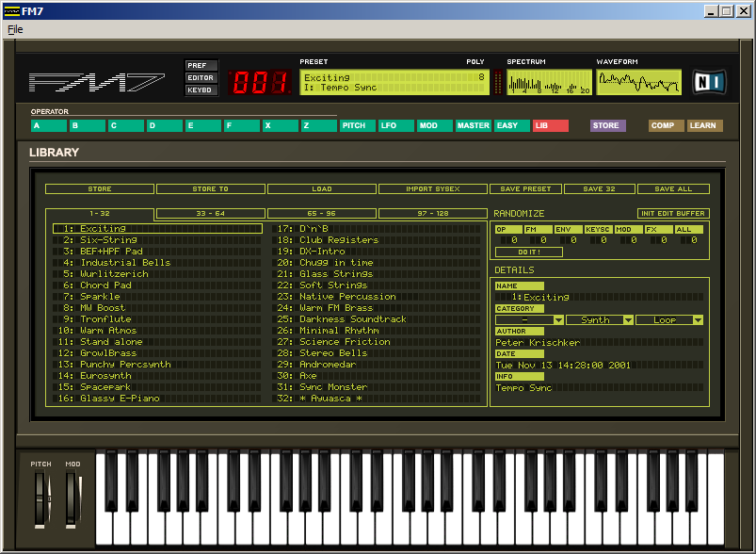The image size is (756, 554).
Task: Click the SAVE PRESET button
Action: [525, 188]
